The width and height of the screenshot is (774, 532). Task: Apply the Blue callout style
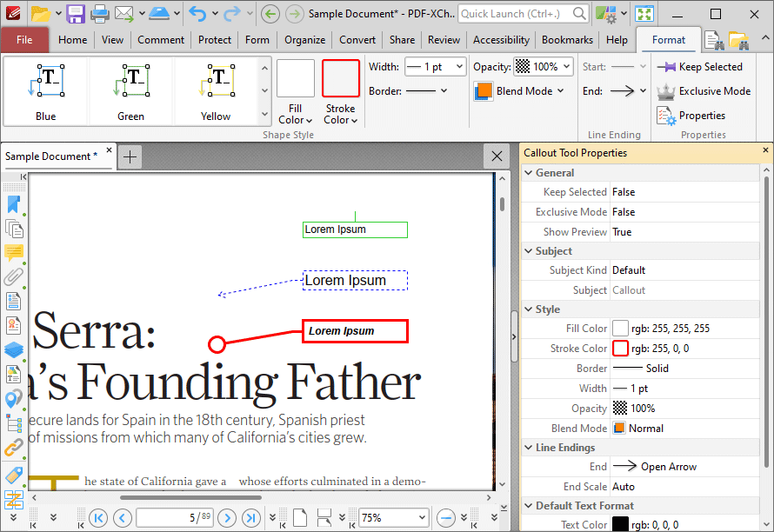click(46, 92)
